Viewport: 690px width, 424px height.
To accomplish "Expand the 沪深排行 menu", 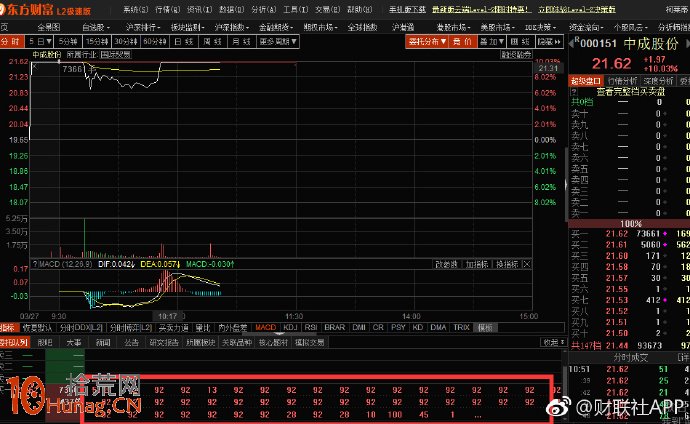I will (143, 27).
